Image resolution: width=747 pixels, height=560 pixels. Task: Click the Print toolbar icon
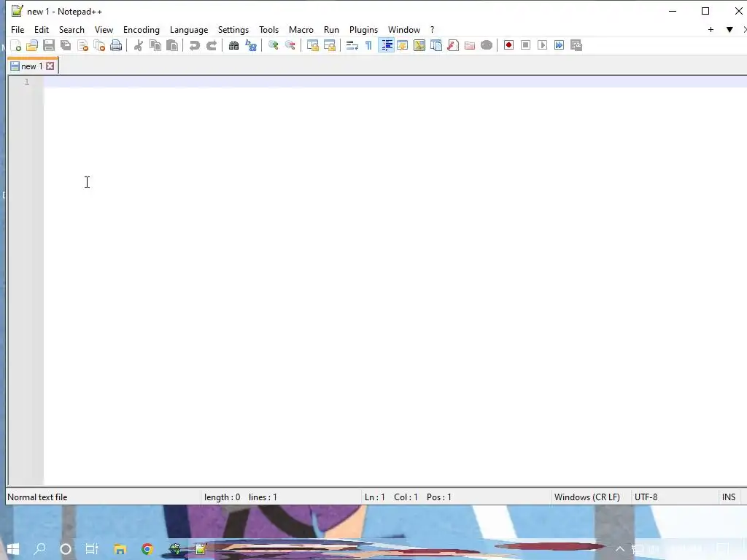click(x=116, y=46)
